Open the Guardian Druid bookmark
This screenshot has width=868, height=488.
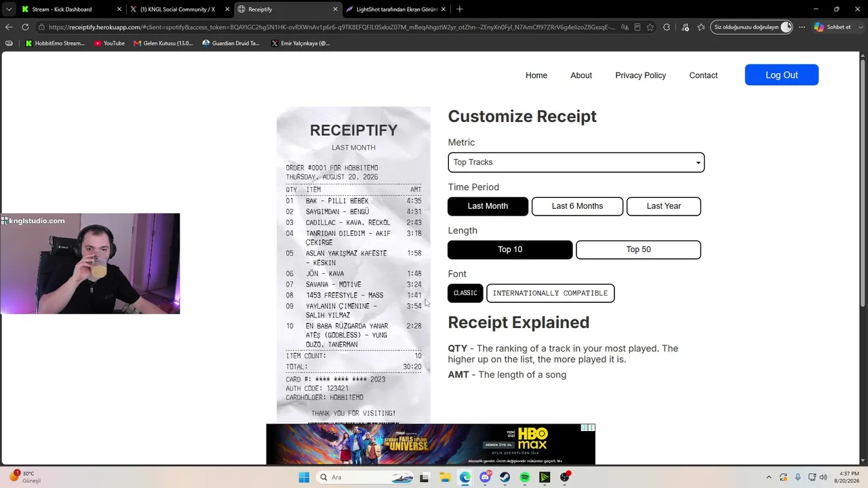point(231,43)
